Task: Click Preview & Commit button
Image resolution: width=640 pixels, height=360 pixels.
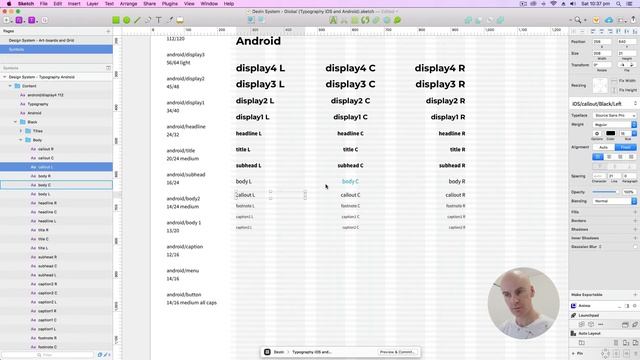Action: click(x=397, y=352)
